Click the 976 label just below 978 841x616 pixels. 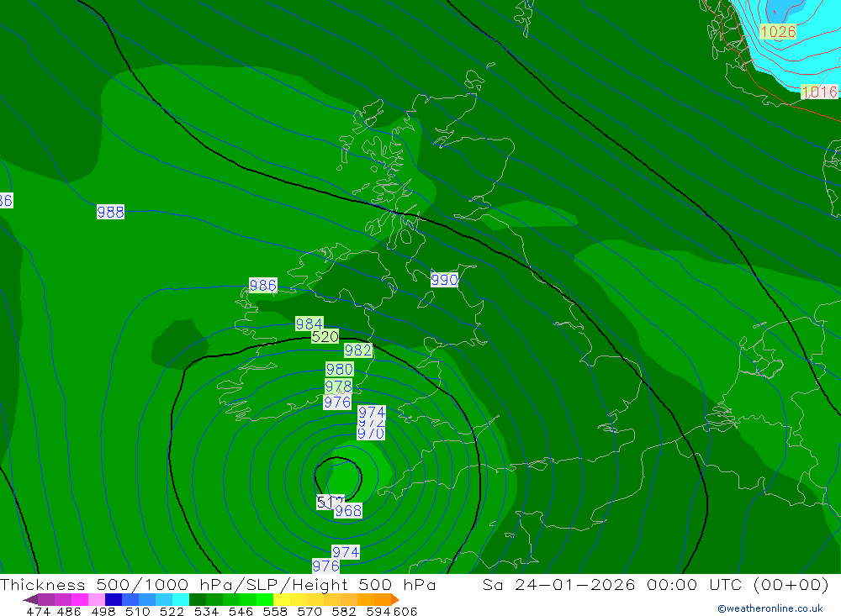pos(337,402)
